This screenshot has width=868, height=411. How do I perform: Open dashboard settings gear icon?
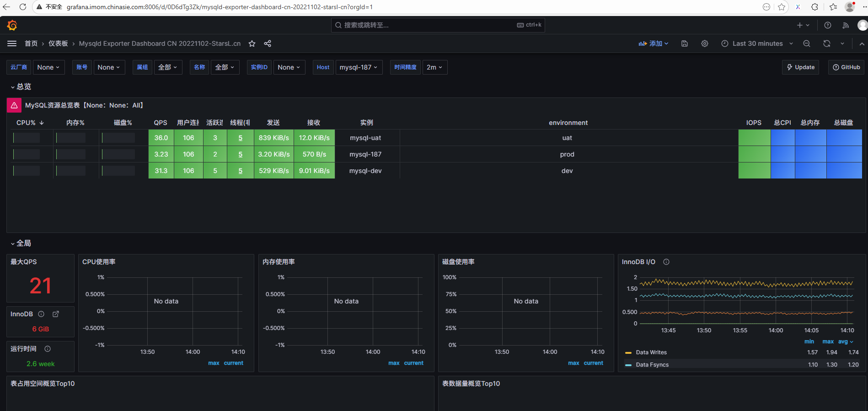[705, 43]
